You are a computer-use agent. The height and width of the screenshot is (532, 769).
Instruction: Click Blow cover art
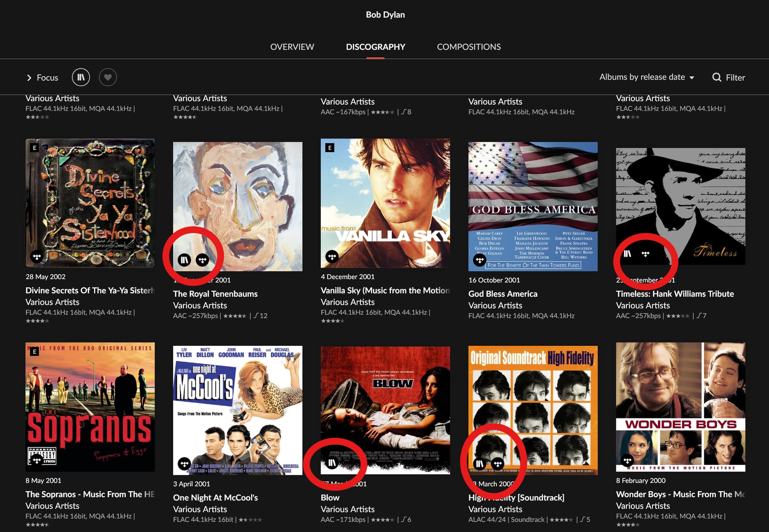[x=385, y=410]
